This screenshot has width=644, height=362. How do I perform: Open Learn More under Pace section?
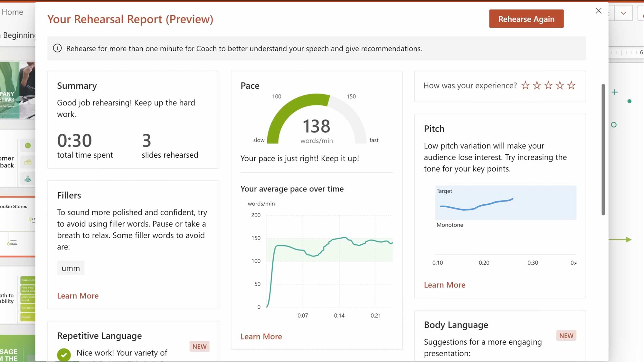click(x=261, y=336)
